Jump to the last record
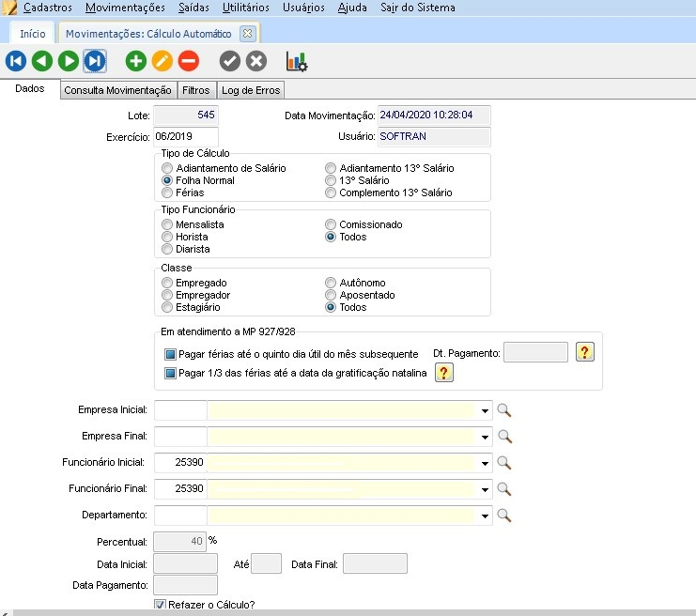The height and width of the screenshot is (616, 696). click(x=95, y=61)
